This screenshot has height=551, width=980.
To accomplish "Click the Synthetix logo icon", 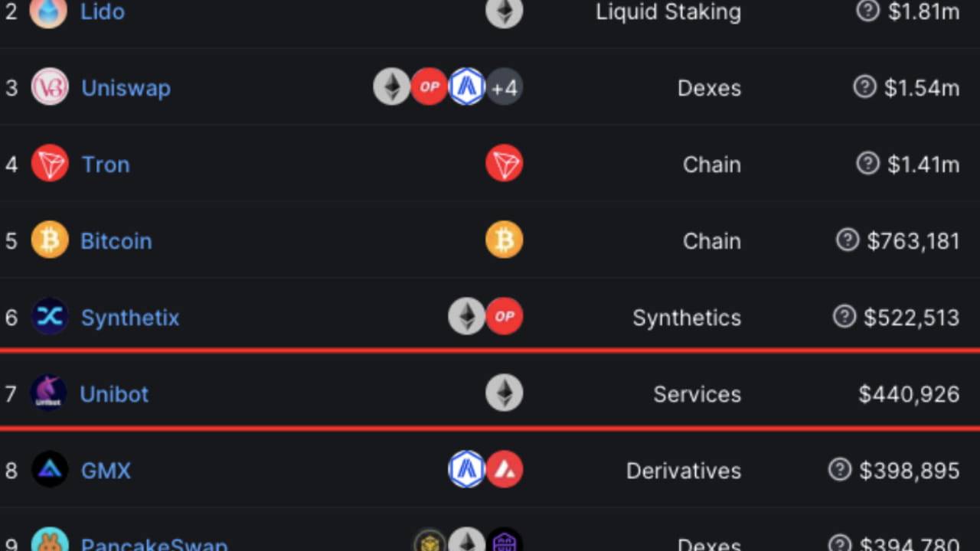I will [50, 317].
